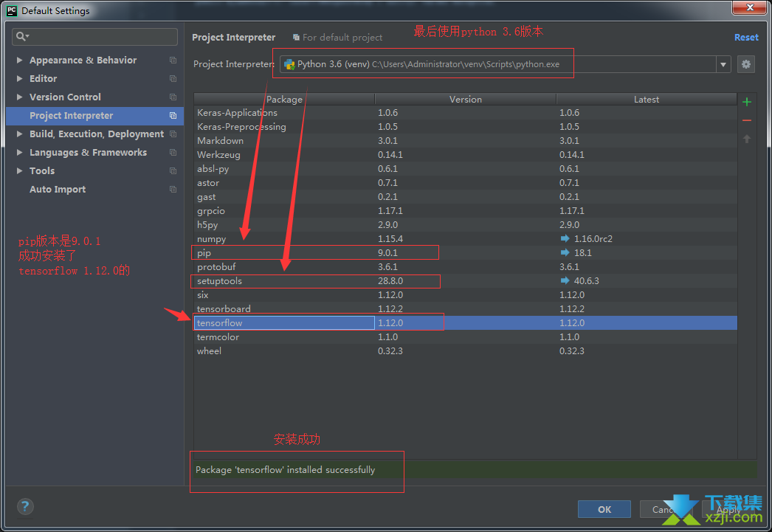Click copy icon next to Auto Import
The image size is (772, 532).
(173, 190)
